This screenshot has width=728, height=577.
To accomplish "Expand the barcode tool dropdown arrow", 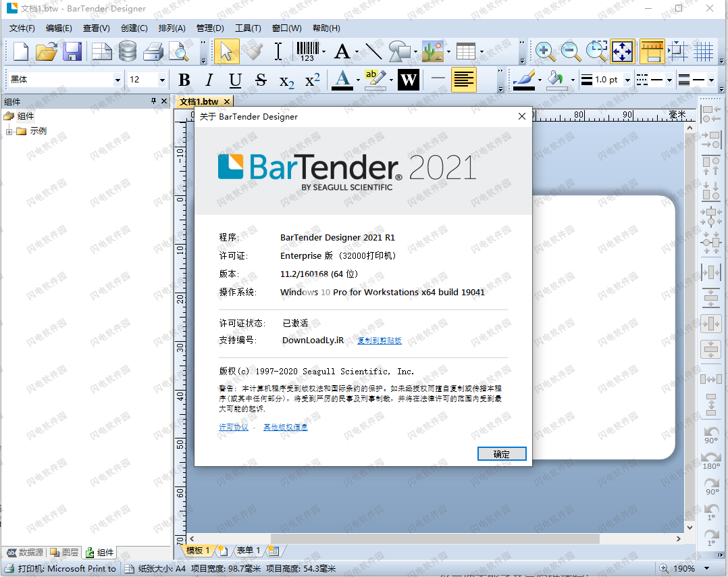I will pos(323,51).
